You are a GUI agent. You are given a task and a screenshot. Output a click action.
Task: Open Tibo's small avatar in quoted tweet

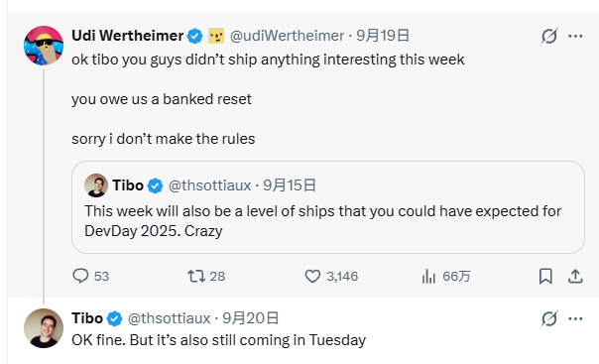coord(96,185)
